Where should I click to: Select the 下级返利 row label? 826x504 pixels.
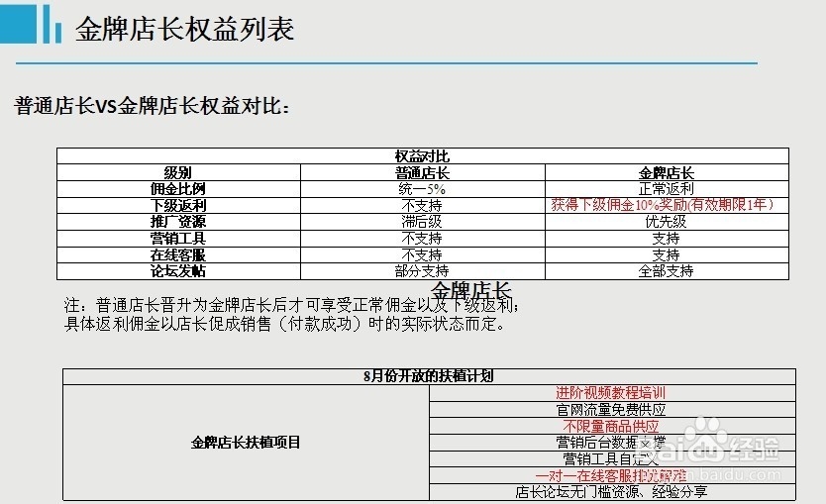point(178,205)
